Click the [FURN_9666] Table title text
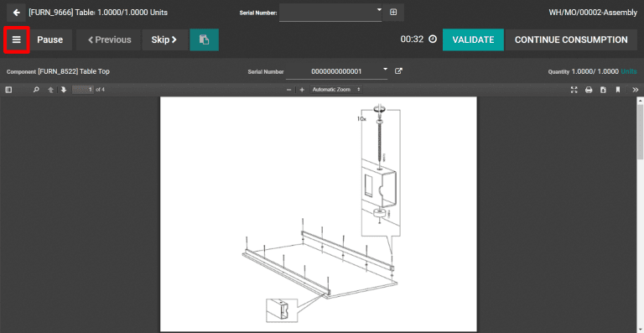 [98, 13]
